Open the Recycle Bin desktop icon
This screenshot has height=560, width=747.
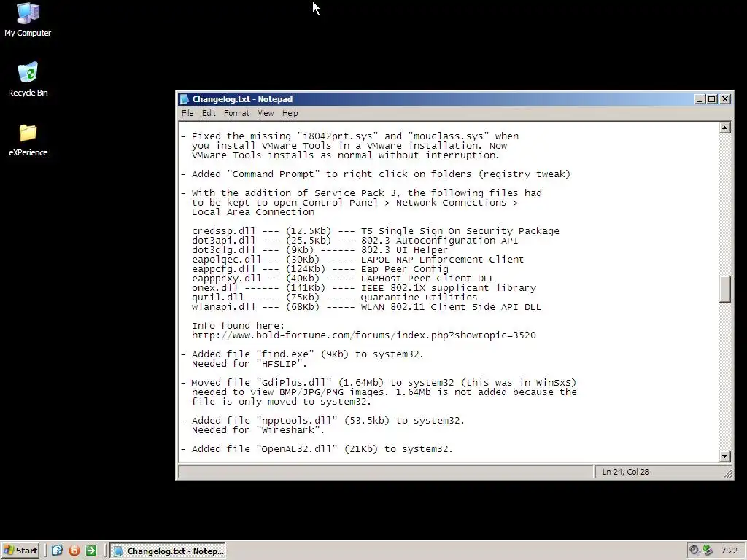28,79
